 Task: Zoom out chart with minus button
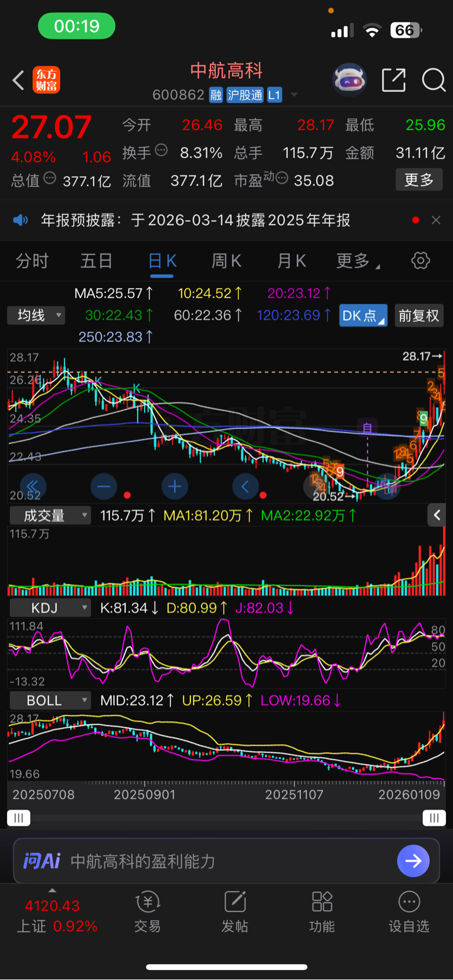[x=104, y=487]
